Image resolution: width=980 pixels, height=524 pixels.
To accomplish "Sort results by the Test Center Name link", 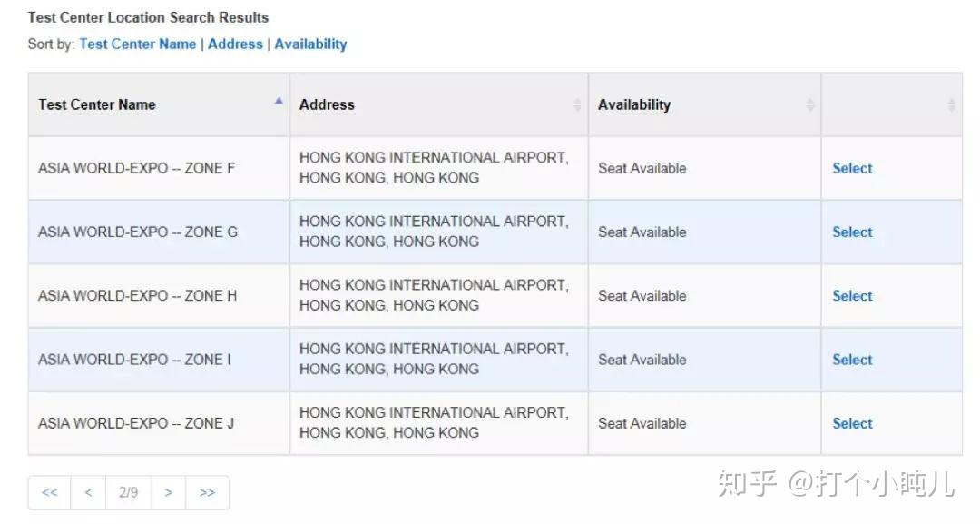I will 137,44.
